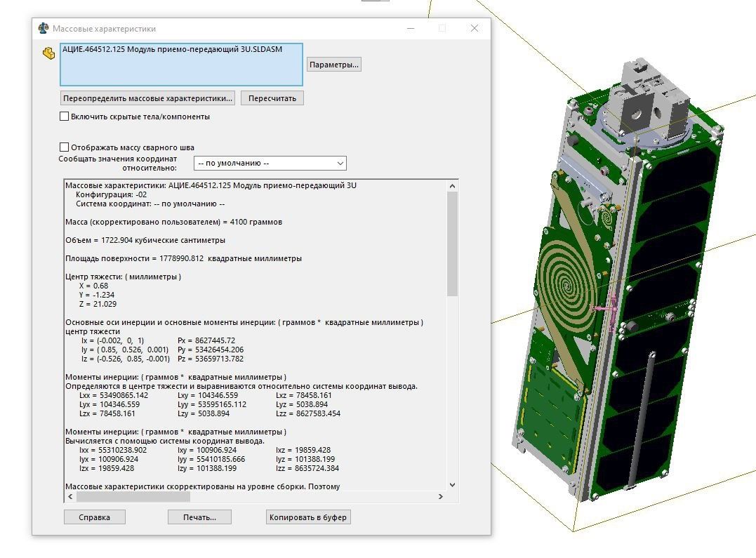This screenshot has width=756, height=558.
Task: Click the Mass Properties title bar icon
Action: [44, 29]
